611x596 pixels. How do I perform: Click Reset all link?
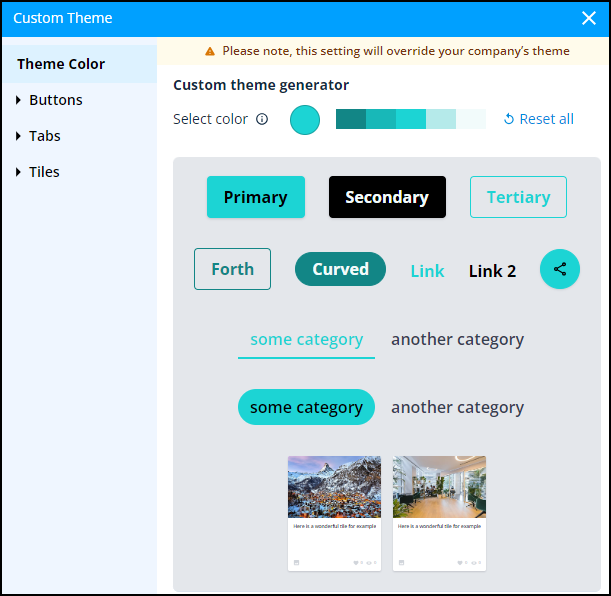coord(538,119)
